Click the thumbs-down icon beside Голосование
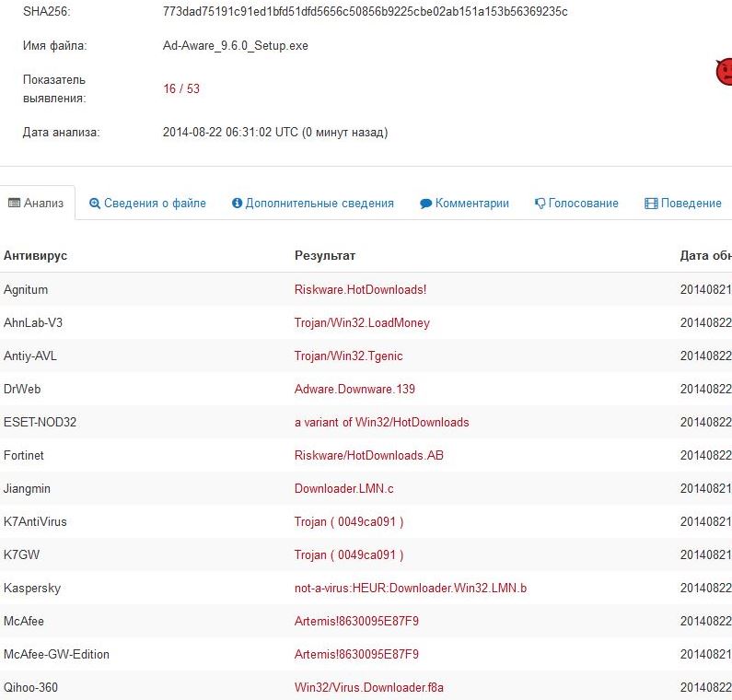Screen dimensions: 732x700 pos(540,204)
